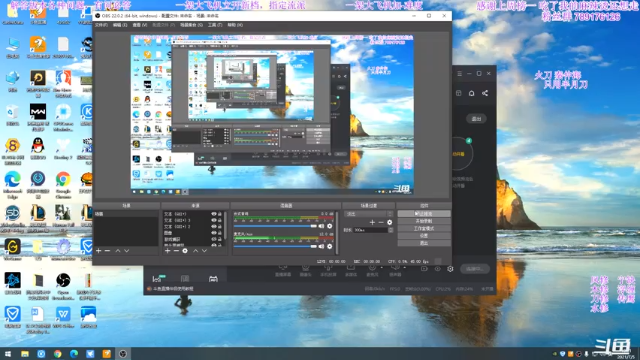The width and height of the screenshot is (640, 360).
Task: Click the 工作室模式 Studio Mode button
Action: 424,229
